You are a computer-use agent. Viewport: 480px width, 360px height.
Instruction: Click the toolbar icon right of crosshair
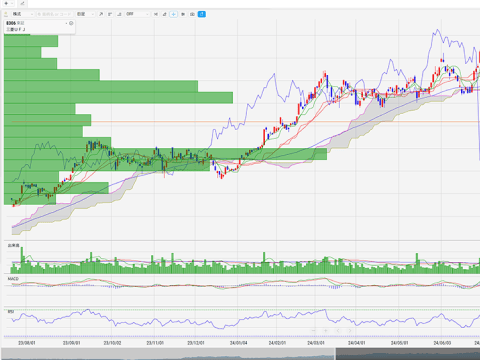pyautogui.click(x=183, y=14)
